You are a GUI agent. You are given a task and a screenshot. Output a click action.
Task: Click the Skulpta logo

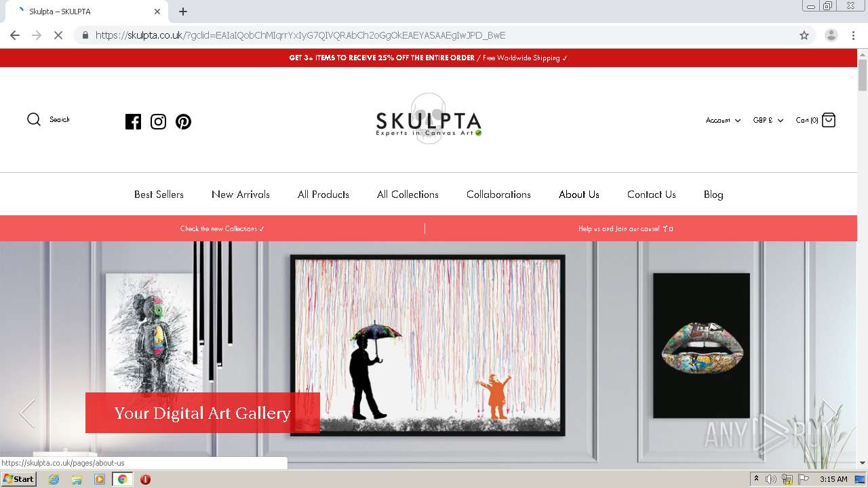point(429,119)
